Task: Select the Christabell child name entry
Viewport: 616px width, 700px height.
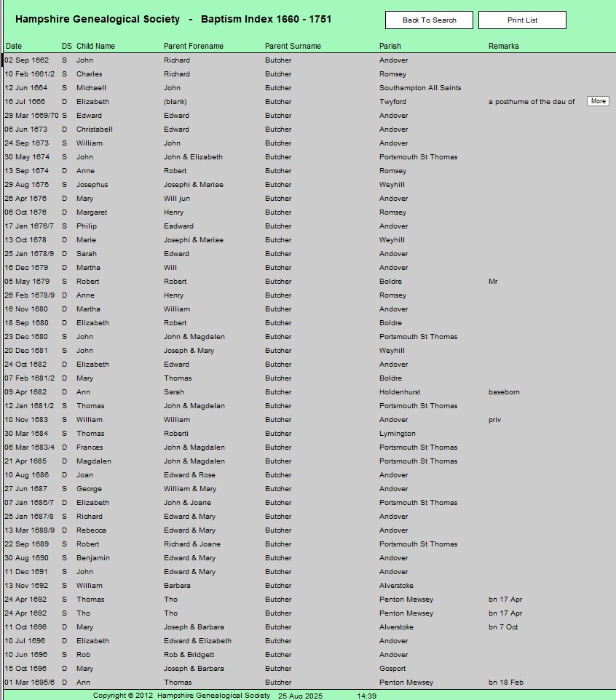Action: 95,130
